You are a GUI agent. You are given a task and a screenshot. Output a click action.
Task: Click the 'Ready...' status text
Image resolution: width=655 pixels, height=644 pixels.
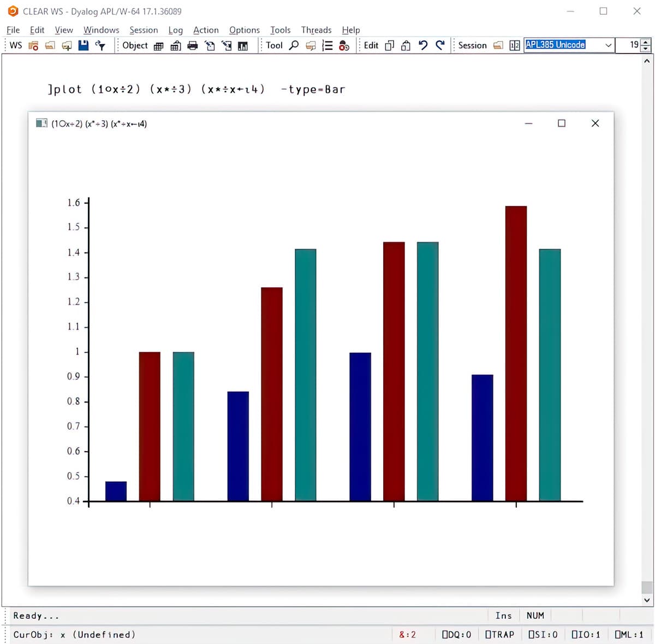(x=36, y=616)
